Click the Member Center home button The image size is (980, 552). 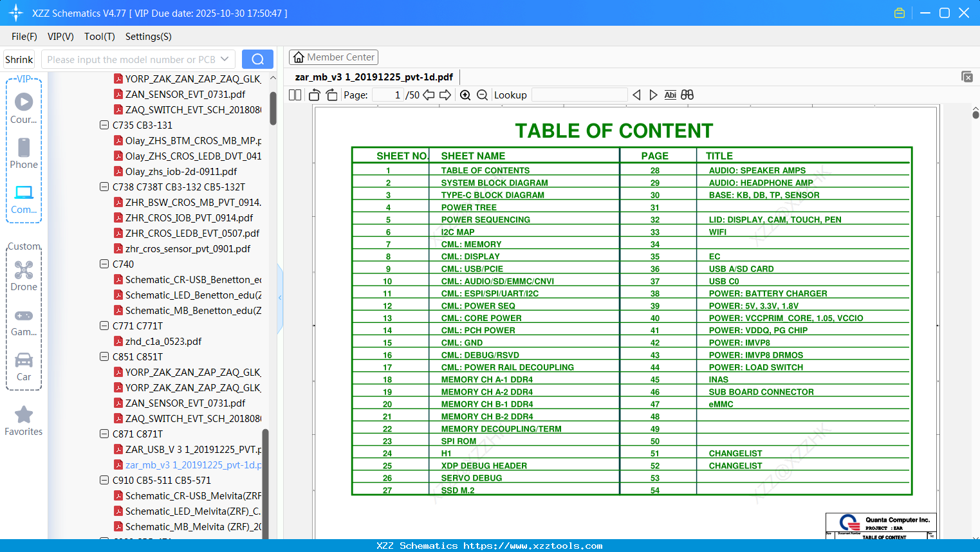(333, 57)
